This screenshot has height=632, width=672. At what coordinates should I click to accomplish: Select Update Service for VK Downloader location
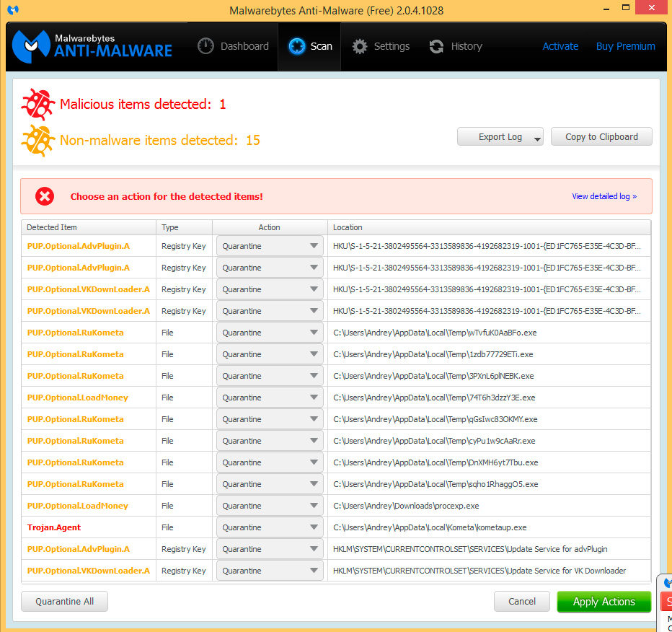click(479, 571)
